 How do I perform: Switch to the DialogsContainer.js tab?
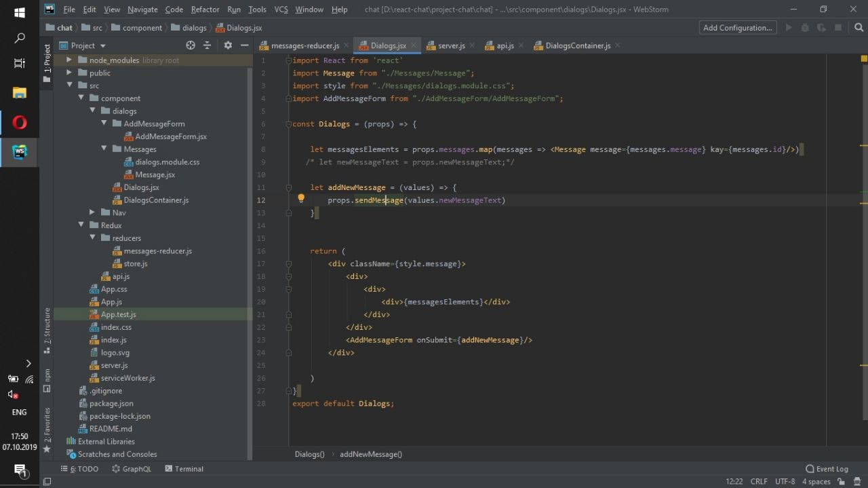[577, 46]
